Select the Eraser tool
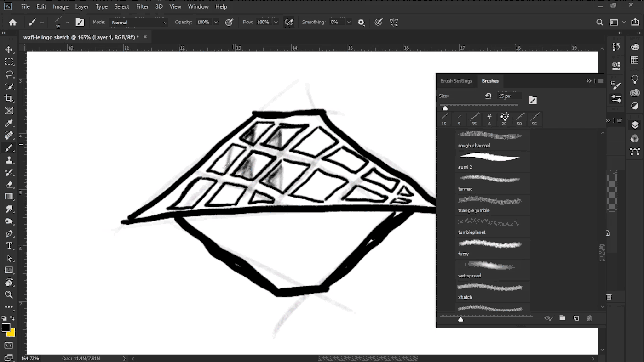The width and height of the screenshot is (644, 362). pos(9,185)
